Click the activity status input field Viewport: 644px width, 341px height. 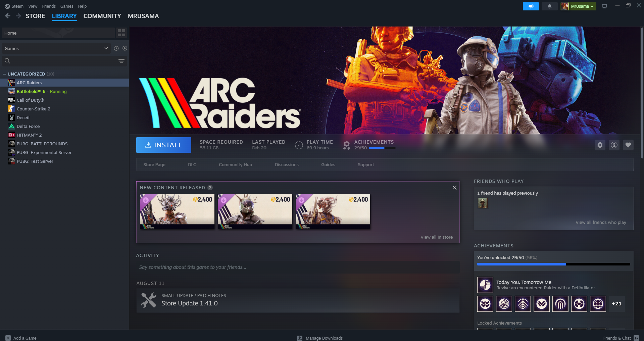298,267
